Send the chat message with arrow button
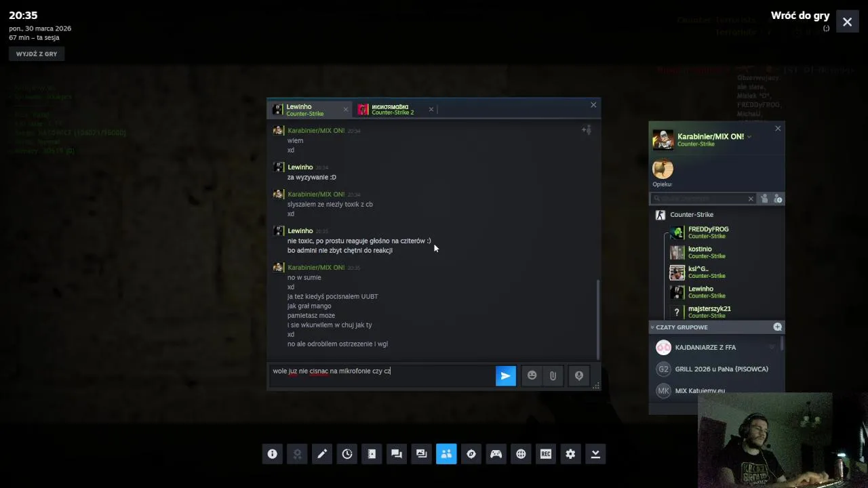The width and height of the screenshot is (868, 488). coord(505,375)
